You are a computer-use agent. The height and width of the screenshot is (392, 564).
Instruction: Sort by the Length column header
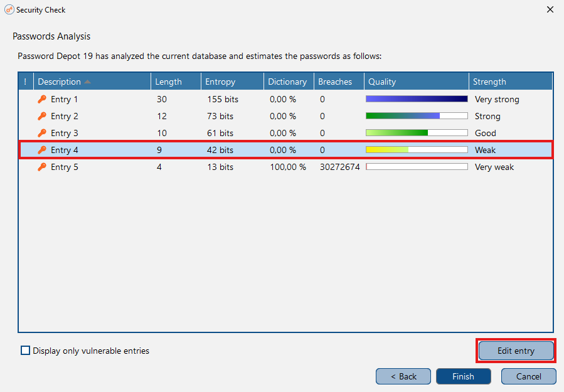point(176,82)
